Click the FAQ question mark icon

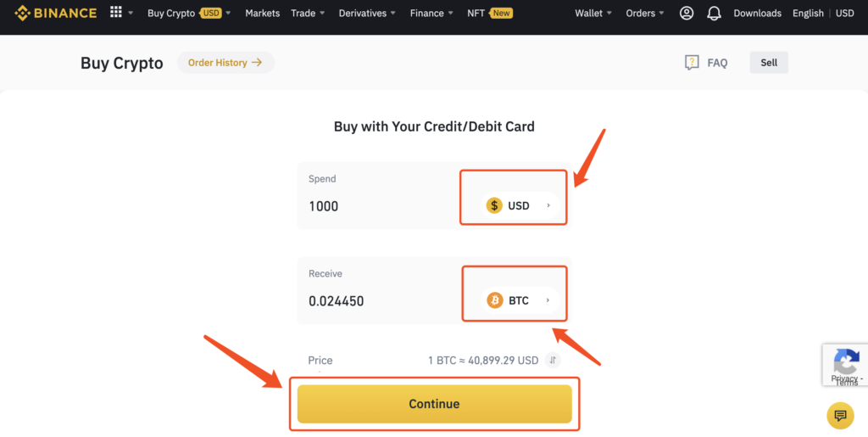point(692,63)
